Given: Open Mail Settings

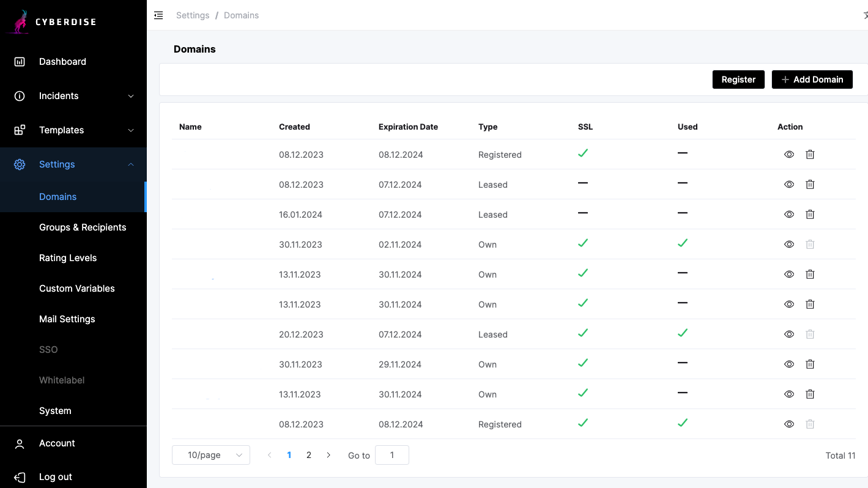Looking at the screenshot, I should click(73, 319).
